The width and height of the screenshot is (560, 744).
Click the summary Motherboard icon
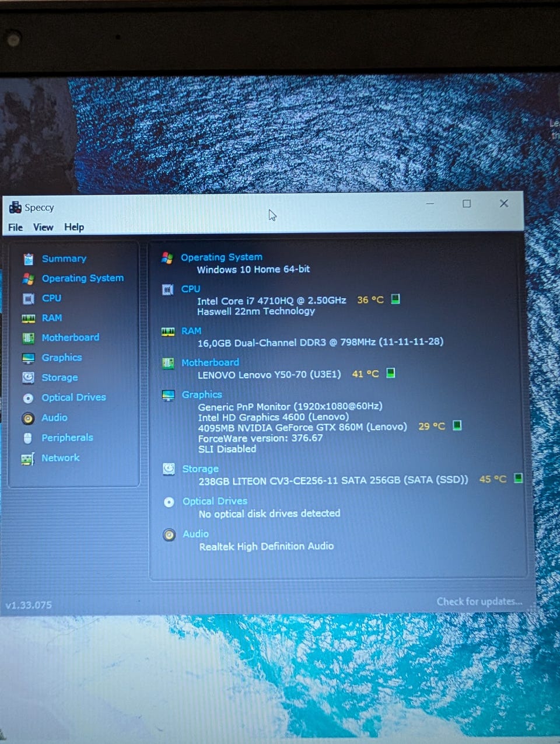[x=168, y=363]
